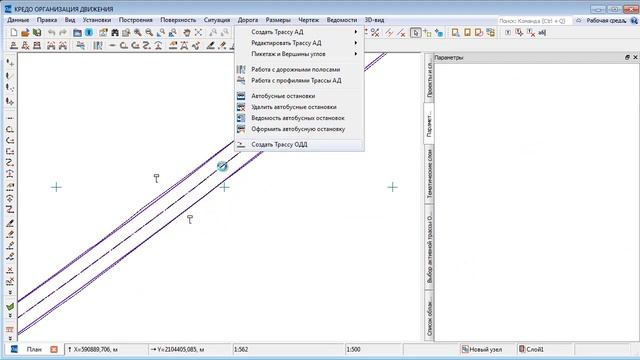640x360 pixels.
Task: Click the bus-stop sign marker above the road
Action: tap(156, 178)
